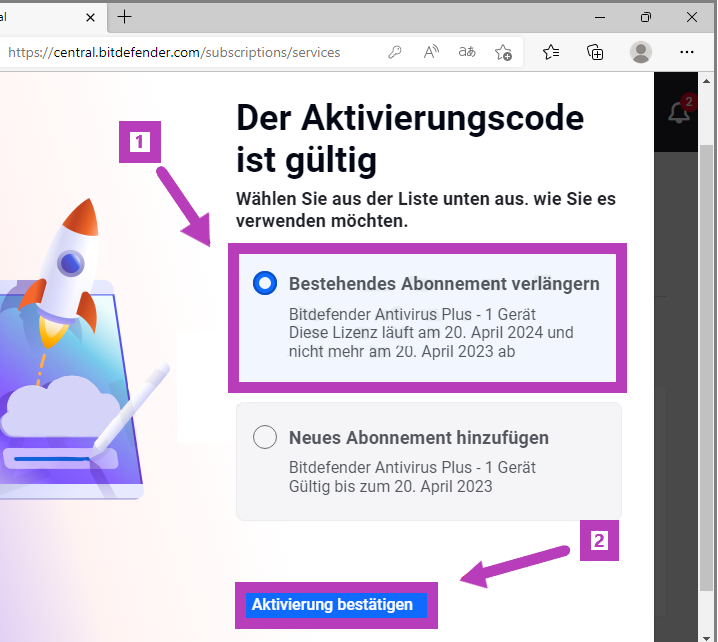Open the browser profile avatar
The image size is (718, 642).
641,52
